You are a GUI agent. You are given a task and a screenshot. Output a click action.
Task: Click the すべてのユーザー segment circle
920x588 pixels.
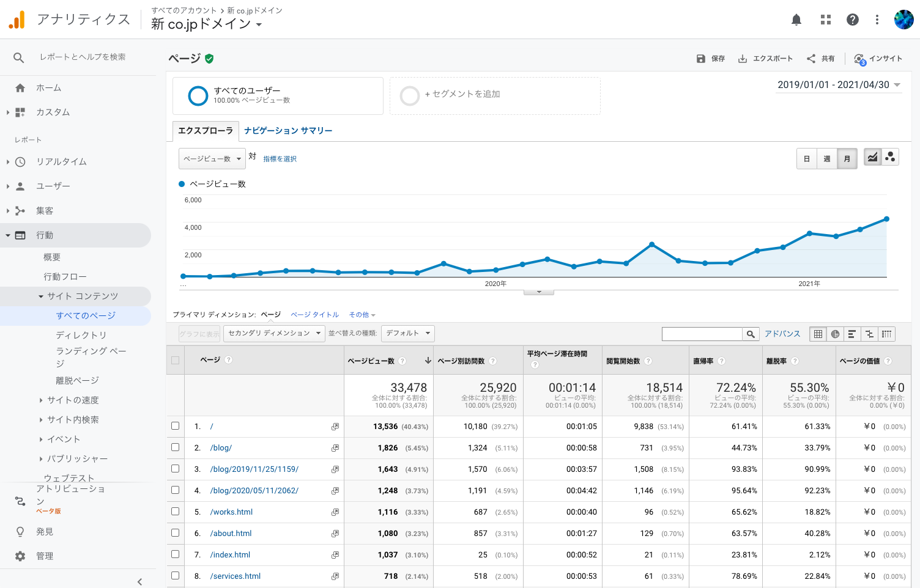point(198,95)
